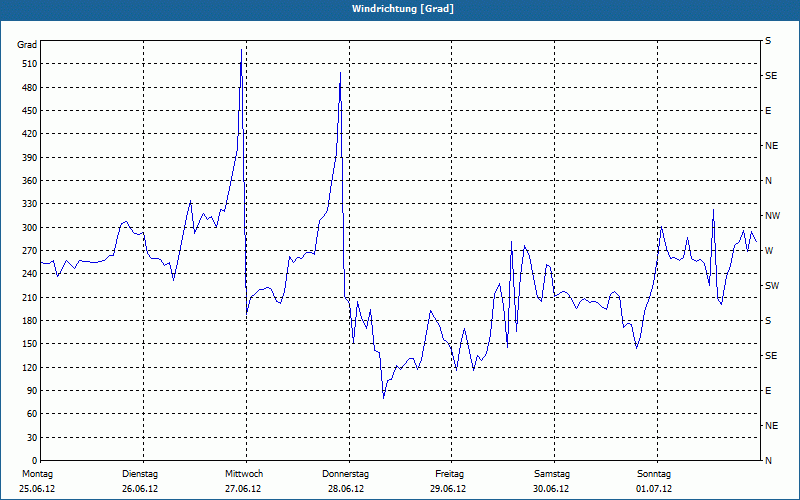
Task: Select the date 01.07.12
Action: click(x=654, y=489)
